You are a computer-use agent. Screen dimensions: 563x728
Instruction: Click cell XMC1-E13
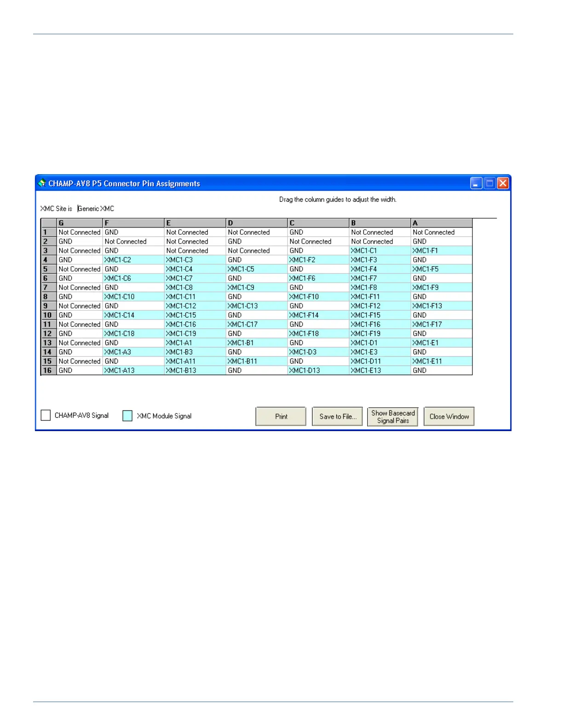(380, 370)
